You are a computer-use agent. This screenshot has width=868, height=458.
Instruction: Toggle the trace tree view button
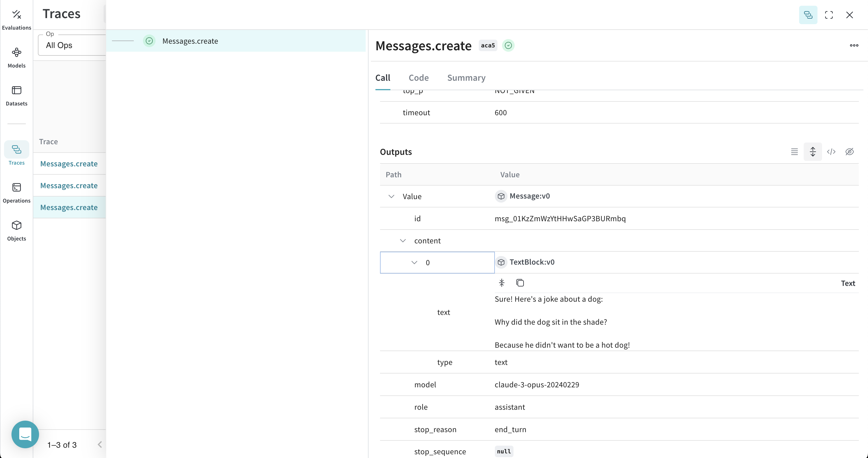coord(808,15)
